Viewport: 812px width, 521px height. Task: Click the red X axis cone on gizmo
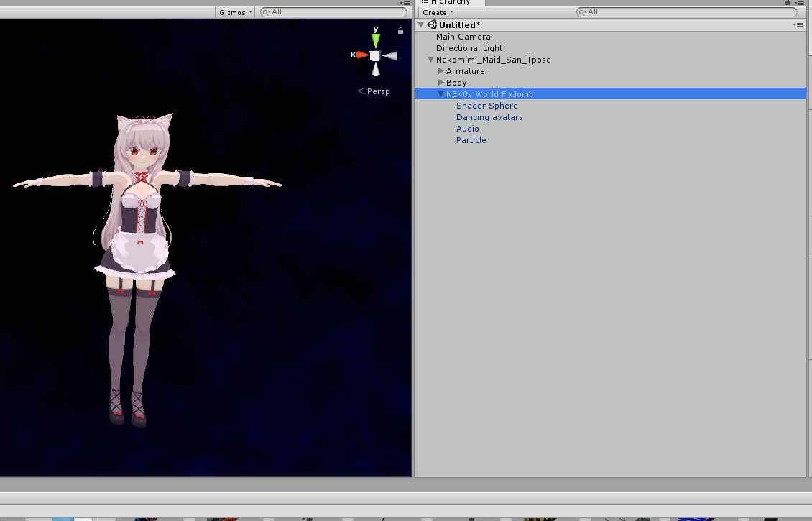(x=361, y=55)
